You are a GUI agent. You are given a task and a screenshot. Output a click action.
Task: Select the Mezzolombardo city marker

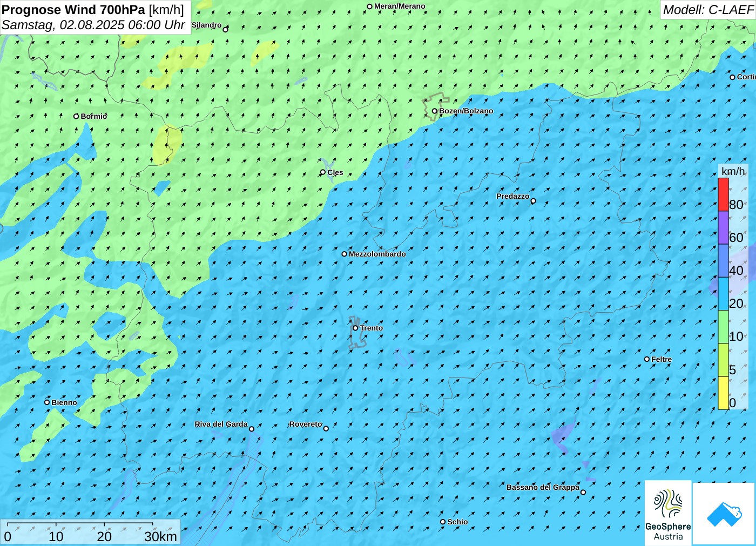(x=344, y=254)
